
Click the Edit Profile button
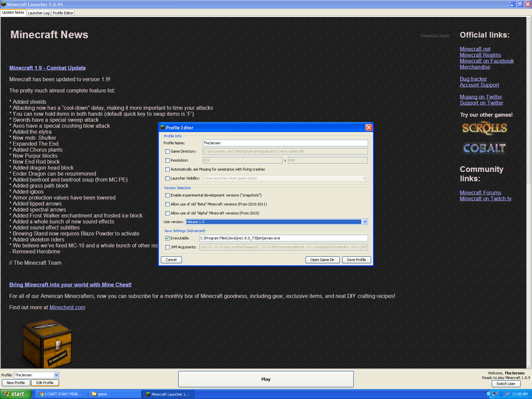pos(45,383)
